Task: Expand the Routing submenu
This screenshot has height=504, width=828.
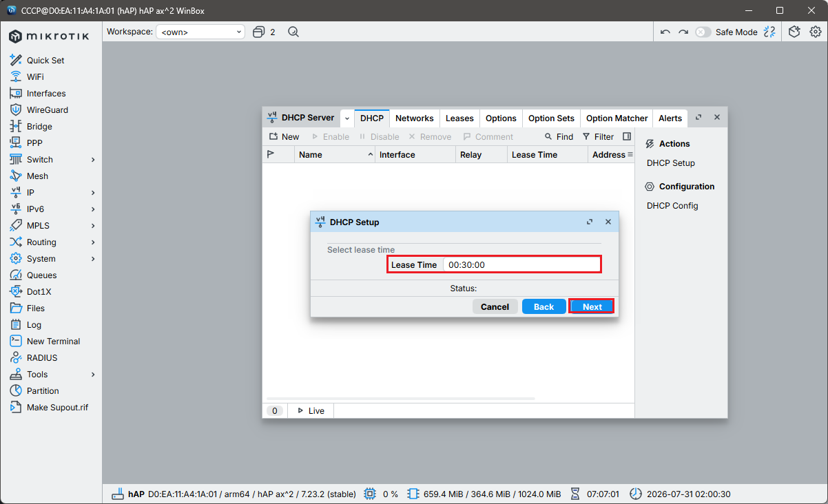Action: (93, 242)
